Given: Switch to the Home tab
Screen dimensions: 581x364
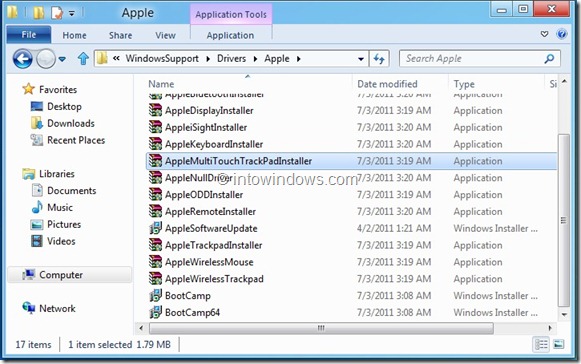Looking at the screenshot, I should pyautogui.click(x=74, y=35).
